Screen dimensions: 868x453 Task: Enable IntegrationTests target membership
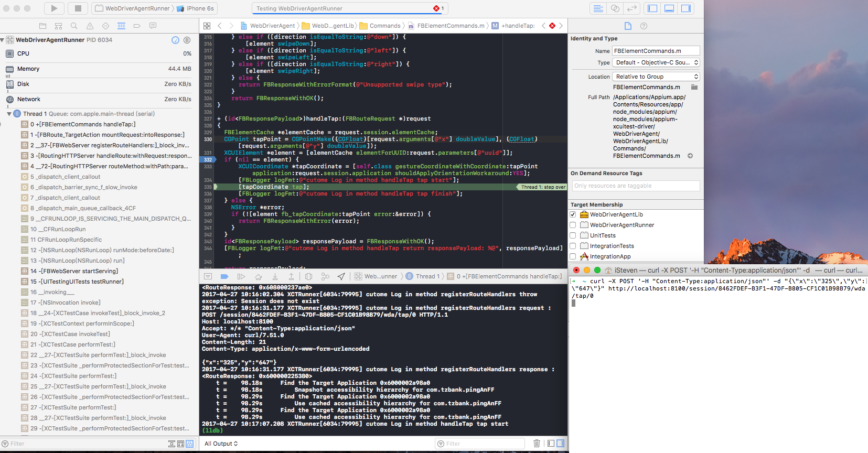click(573, 246)
